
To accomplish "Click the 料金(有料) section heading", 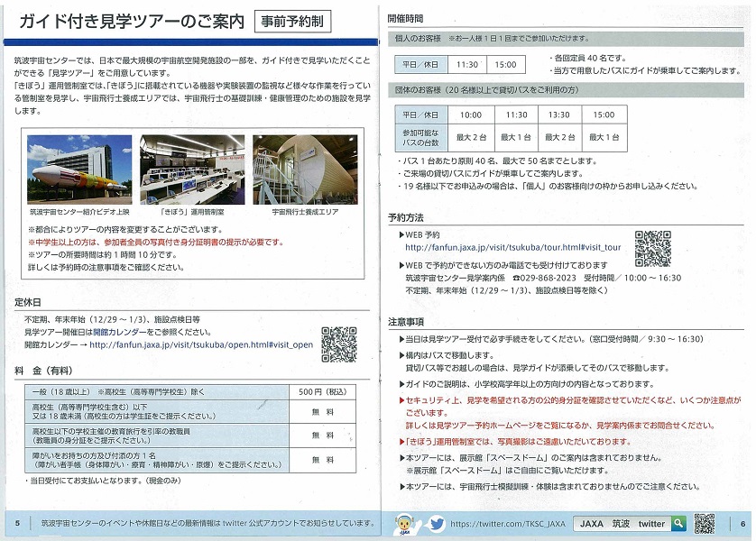I will [43, 371].
